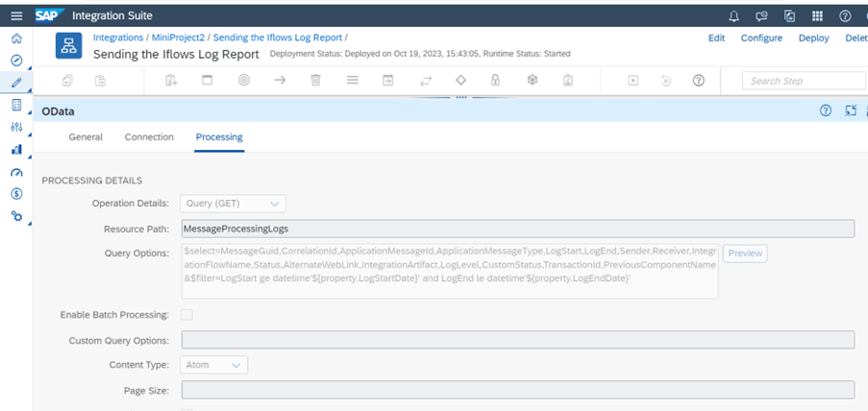Open Configure sliders icon in sidebar
Image resolution: width=868 pixels, height=411 pixels.
[16, 127]
